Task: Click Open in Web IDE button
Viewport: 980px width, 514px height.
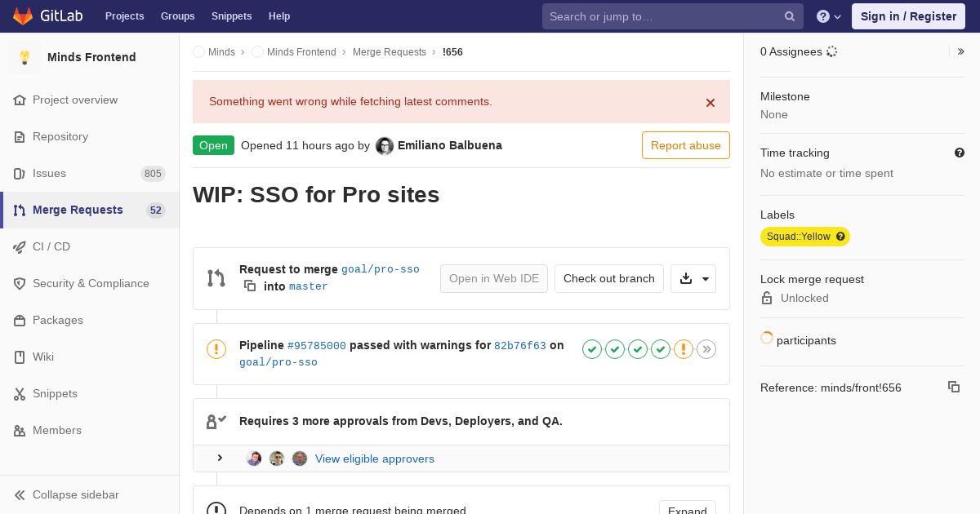Action: point(494,278)
